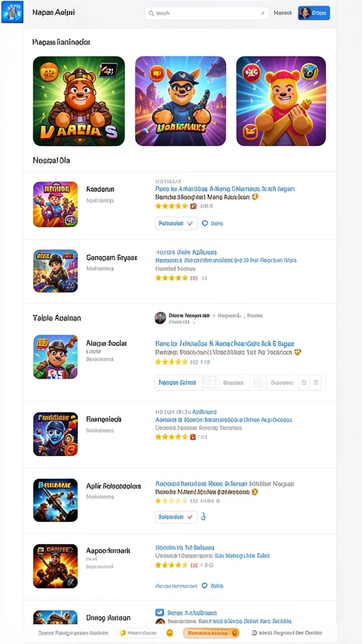Screen dimensions: 362x644
Task: Click the round user avatar above the third listing
Action: point(160,318)
